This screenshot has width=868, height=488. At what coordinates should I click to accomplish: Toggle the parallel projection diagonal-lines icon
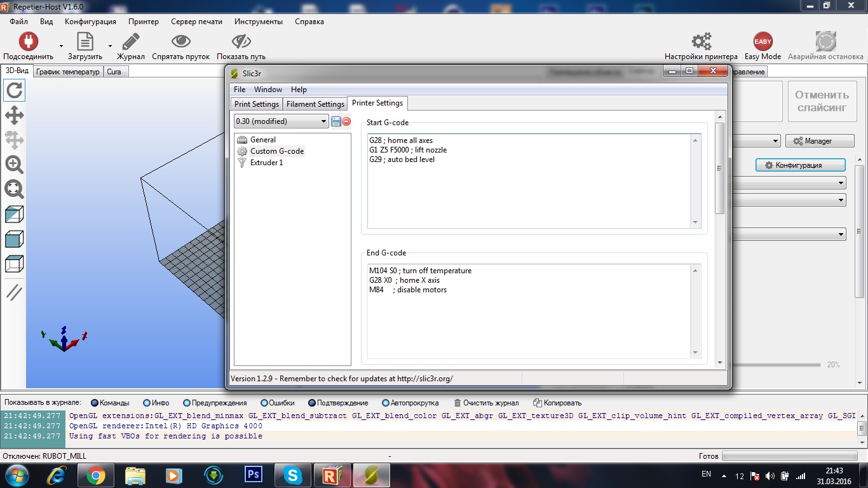coord(14,292)
